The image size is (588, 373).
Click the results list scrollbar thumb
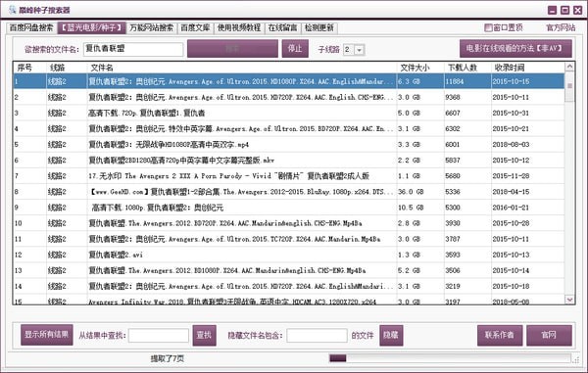pyautogui.click(x=569, y=87)
